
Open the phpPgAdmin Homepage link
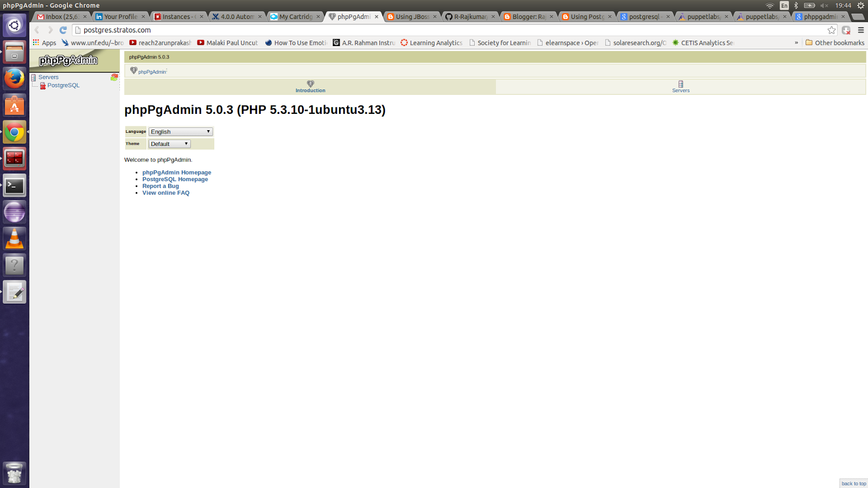pyautogui.click(x=177, y=172)
